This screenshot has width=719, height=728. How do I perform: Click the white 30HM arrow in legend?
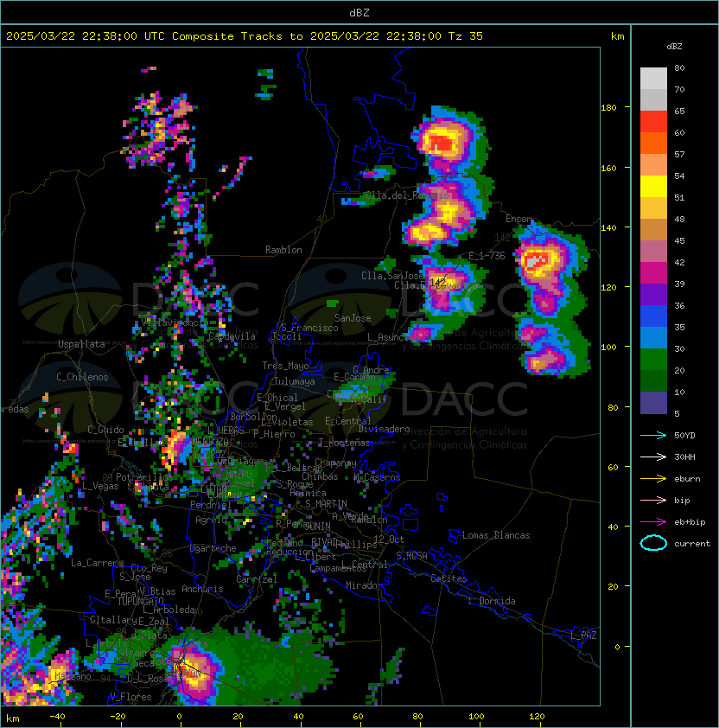tap(653, 457)
